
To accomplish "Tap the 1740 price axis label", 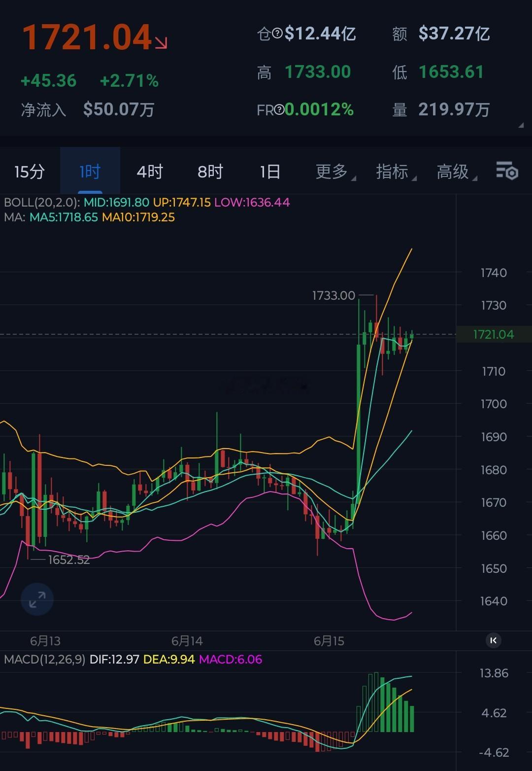I will (x=494, y=273).
